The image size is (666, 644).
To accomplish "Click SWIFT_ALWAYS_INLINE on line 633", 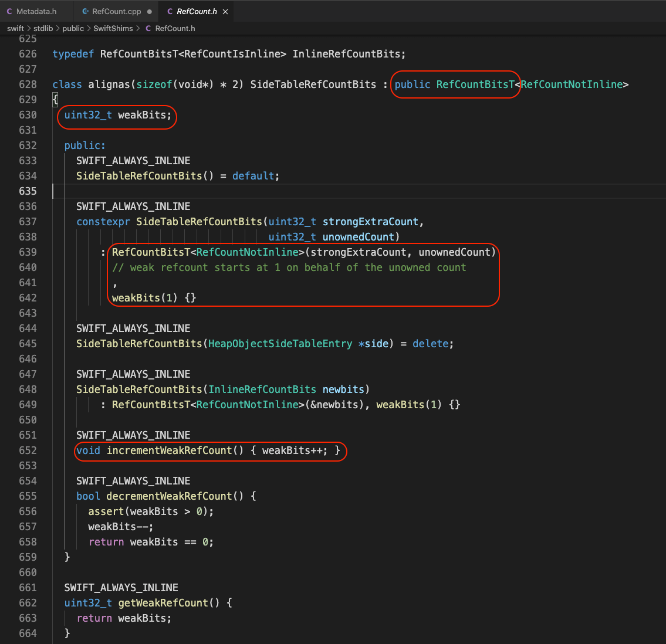I will tap(133, 161).
